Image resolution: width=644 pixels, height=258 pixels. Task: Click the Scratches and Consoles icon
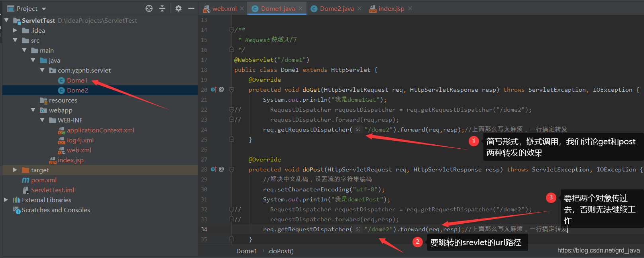coord(16,210)
